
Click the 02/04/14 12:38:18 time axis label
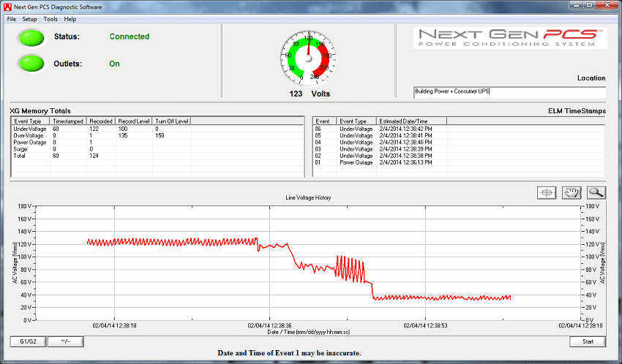(x=115, y=325)
